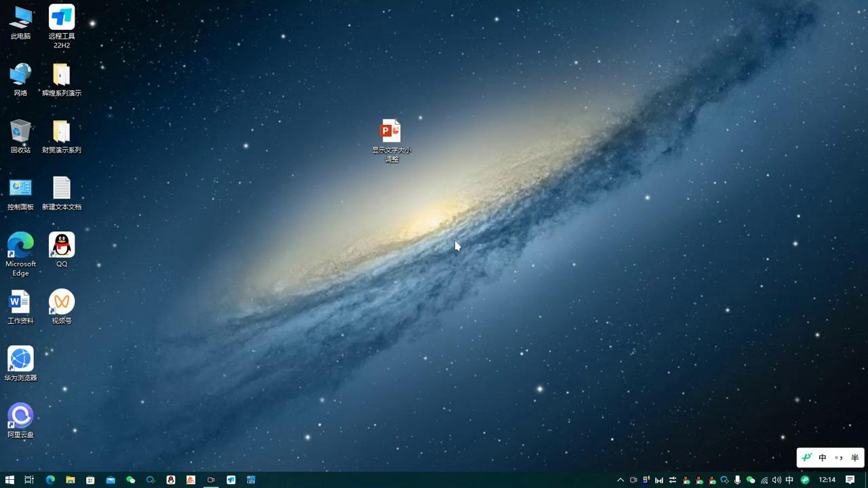Expand hidden system tray icons chevron
Image resolution: width=868 pixels, height=488 pixels.
(x=620, y=480)
